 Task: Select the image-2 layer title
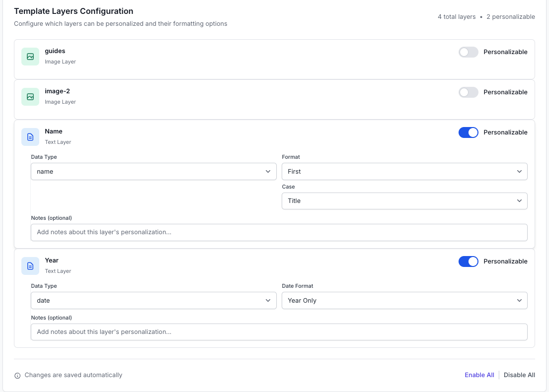coord(57,91)
